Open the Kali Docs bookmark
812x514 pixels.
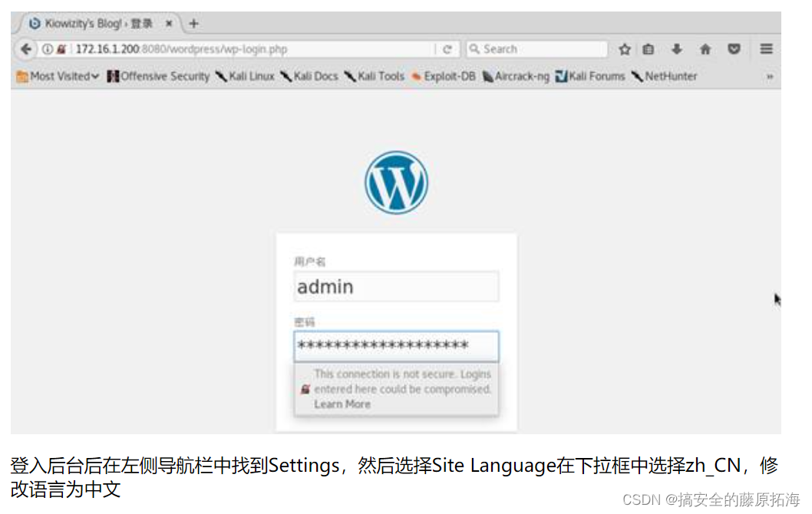coord(309,77)
